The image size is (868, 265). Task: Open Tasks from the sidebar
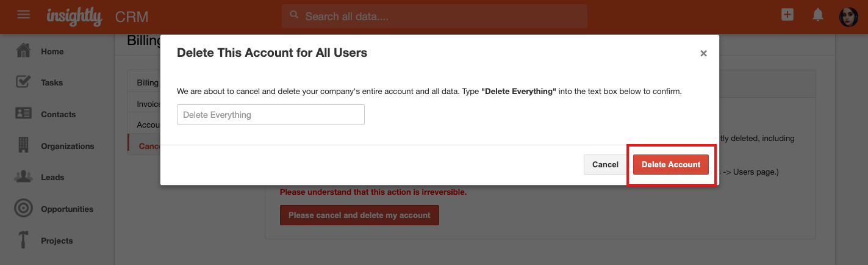coord(52,82)
